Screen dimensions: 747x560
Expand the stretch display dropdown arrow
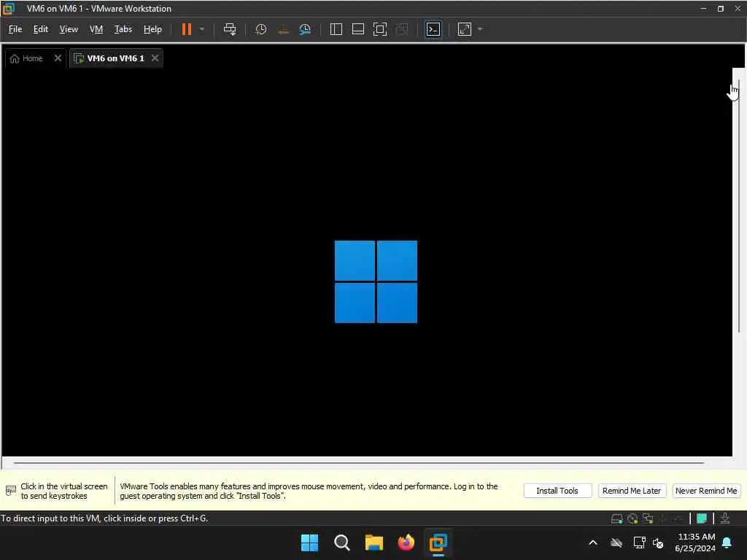tap(480, 29)
